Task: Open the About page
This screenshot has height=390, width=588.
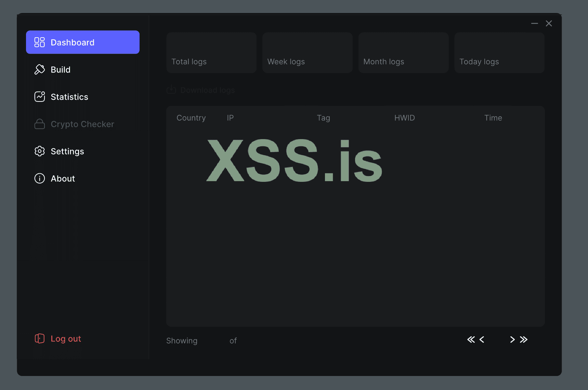Action: click(63, 178)
